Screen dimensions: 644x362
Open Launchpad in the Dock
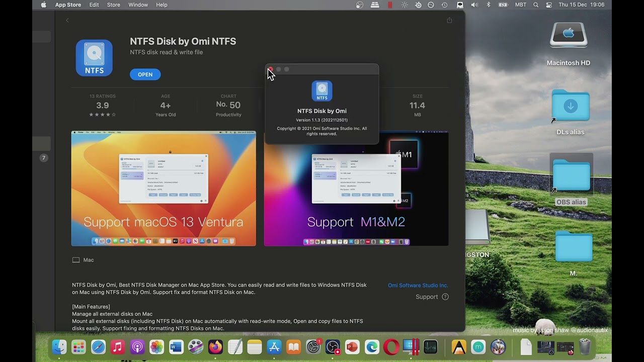point(78,347)
